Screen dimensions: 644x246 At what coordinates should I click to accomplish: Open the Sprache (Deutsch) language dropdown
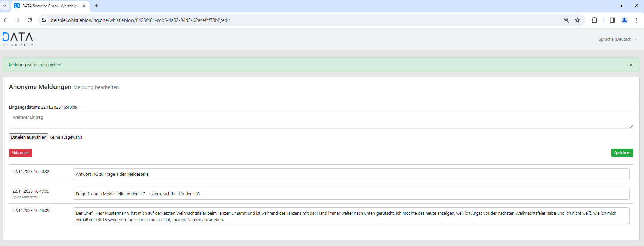pyautogui.click(x=617, y=39)
